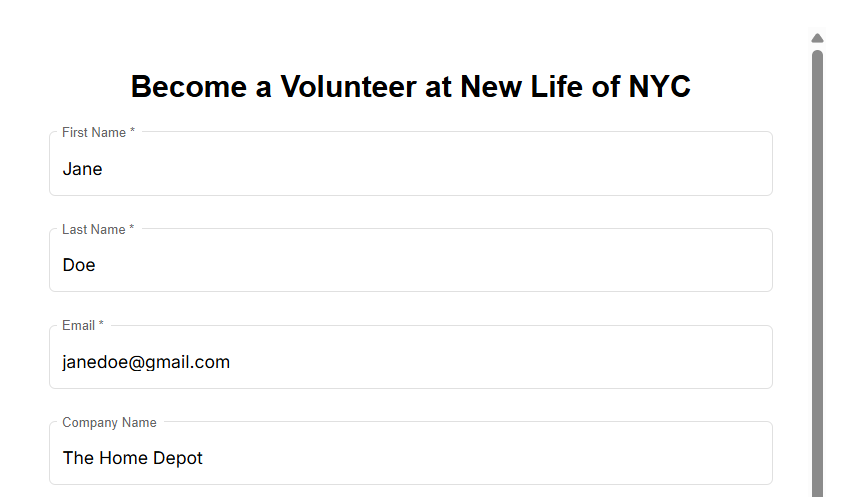Screen dimensions: 845x497
Task: Click the asterisk beside Email label
Action: coord(101,325)
